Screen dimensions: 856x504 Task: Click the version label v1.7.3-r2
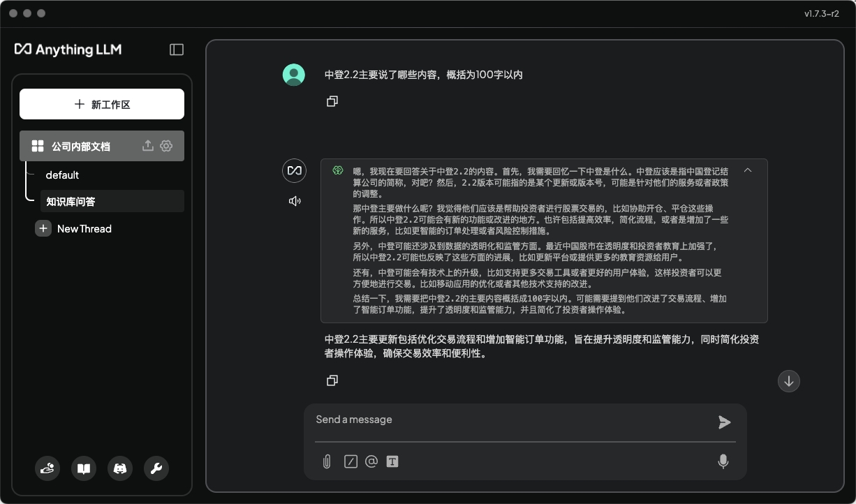(822, 13)
